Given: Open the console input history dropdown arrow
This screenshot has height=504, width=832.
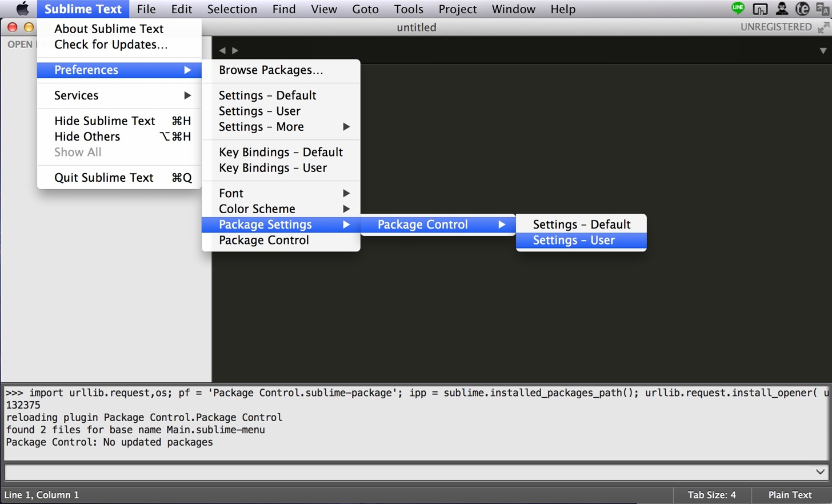Looking at the screenshot, I should tap(820, 472).
